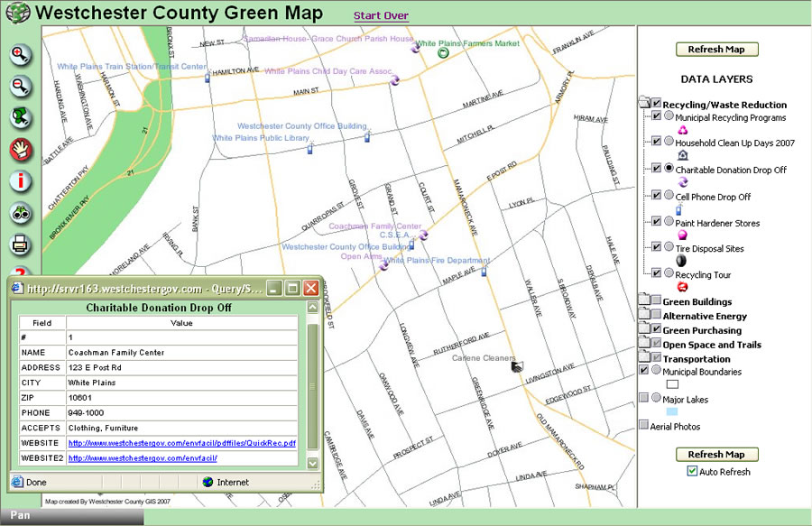Uncheck Paint Hardener Stores layer checkbox
Screen dimensions: 812x526
pos(656,221)
